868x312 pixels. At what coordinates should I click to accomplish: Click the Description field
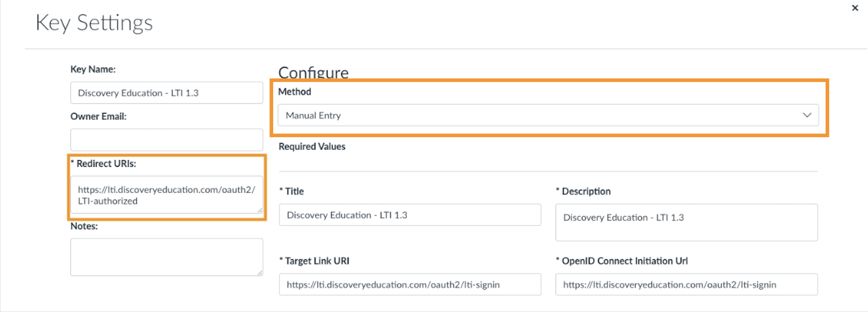(686, 222)
